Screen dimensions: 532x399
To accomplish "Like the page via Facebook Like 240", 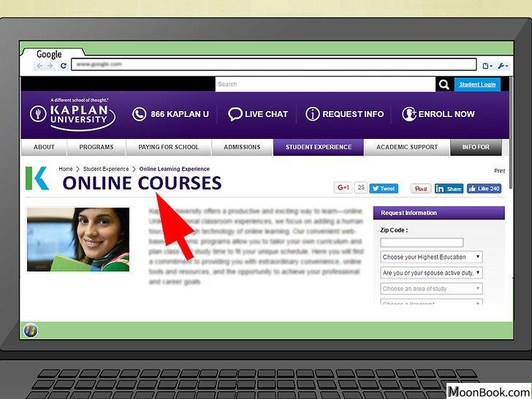I will (484, 189).
